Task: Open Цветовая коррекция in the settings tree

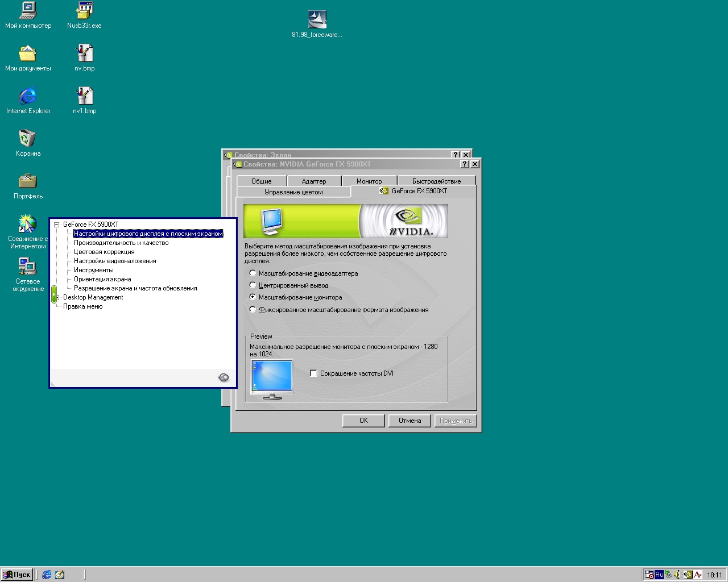Action: pos(104,252)
